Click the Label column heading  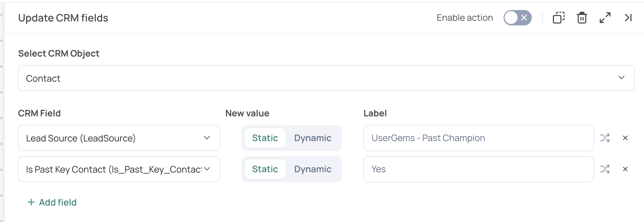(375, 113)
